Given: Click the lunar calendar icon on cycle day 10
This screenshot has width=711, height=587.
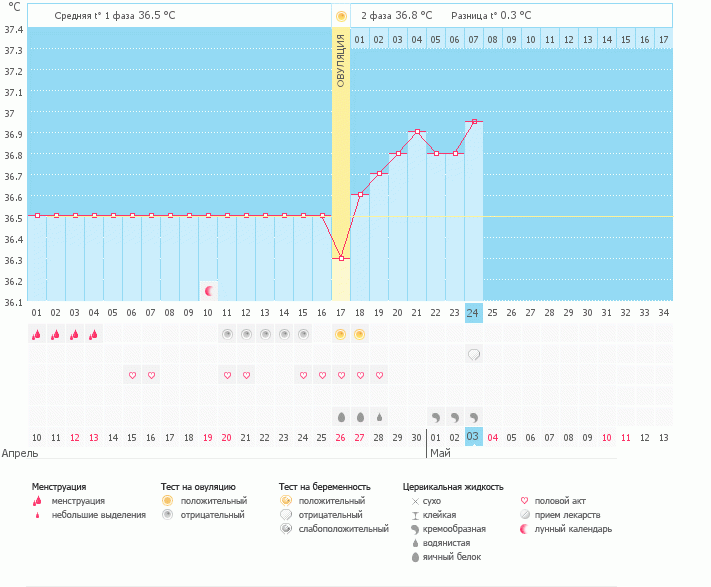Looking at the screenshot, I should pos(208,291).
